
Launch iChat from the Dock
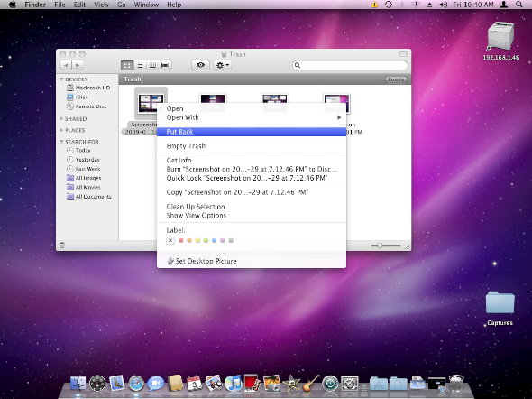[156, 384]
